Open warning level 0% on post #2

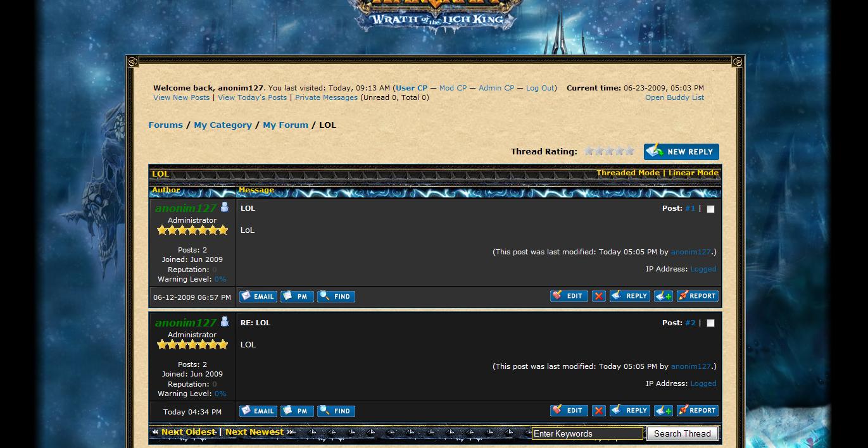220,394
